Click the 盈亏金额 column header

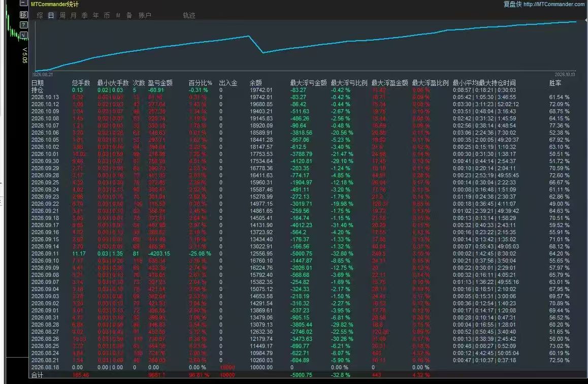[x=160, y=83]
